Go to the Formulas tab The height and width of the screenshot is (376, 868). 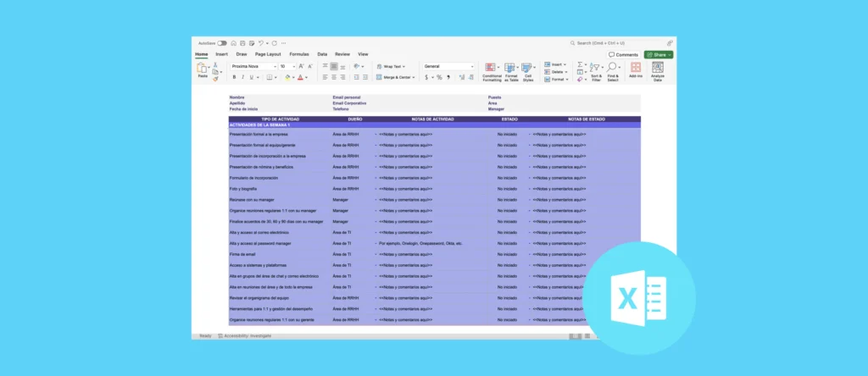(x=299, y=54)
